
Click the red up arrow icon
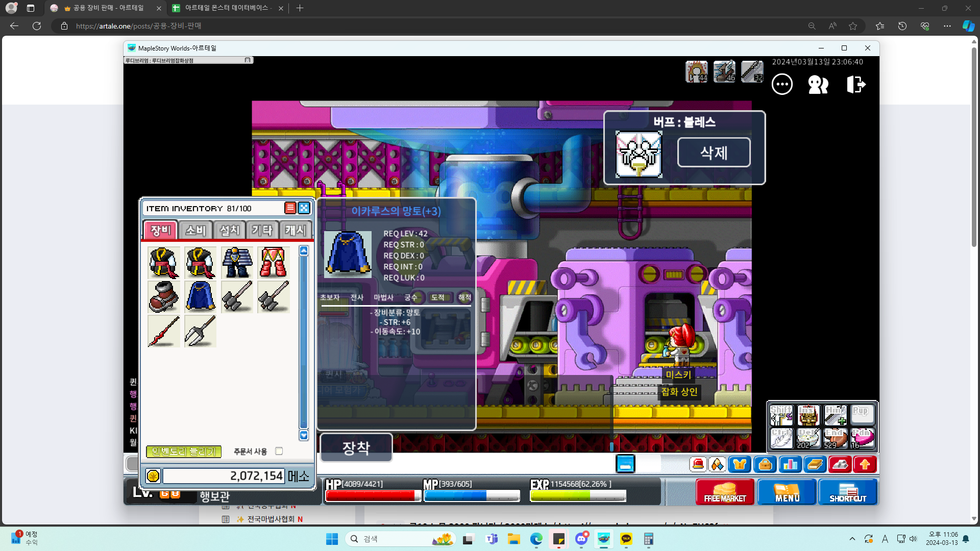(865, 464)
